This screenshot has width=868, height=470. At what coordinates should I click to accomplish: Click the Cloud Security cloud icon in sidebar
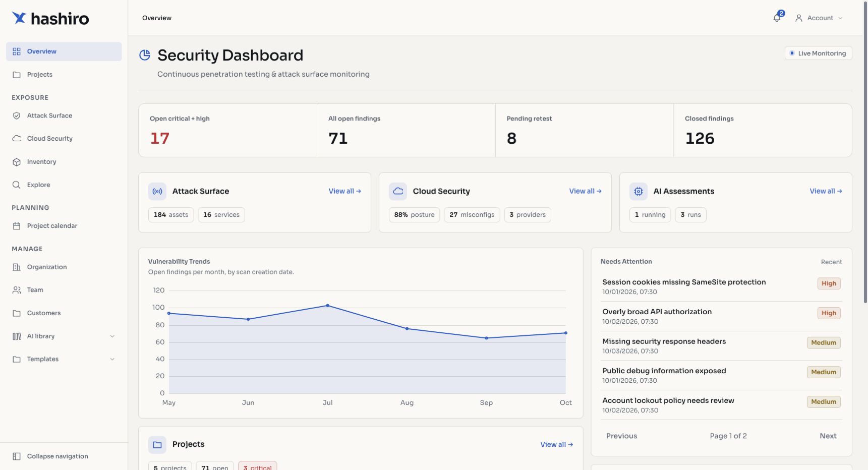(x=17, y=139)
